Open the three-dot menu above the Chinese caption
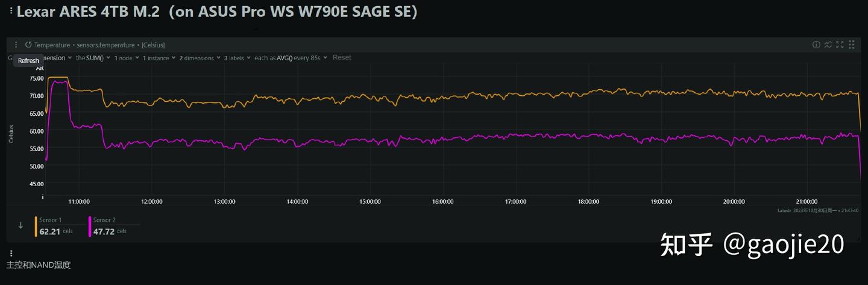 [x=11, y=254]
